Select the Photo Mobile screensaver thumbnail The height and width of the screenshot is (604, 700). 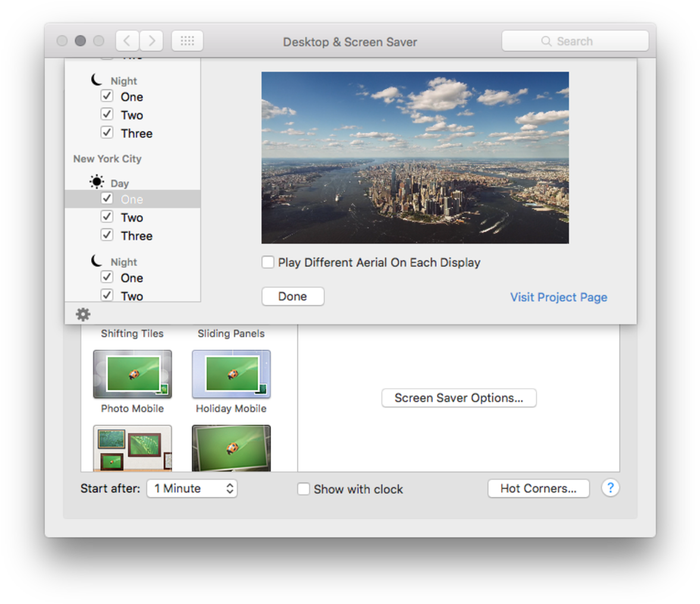(132, 375)
